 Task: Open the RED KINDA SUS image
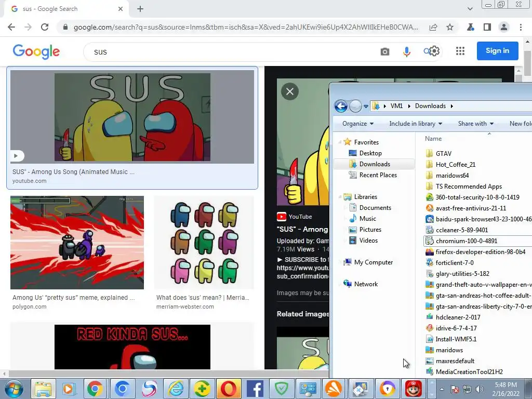132,347
